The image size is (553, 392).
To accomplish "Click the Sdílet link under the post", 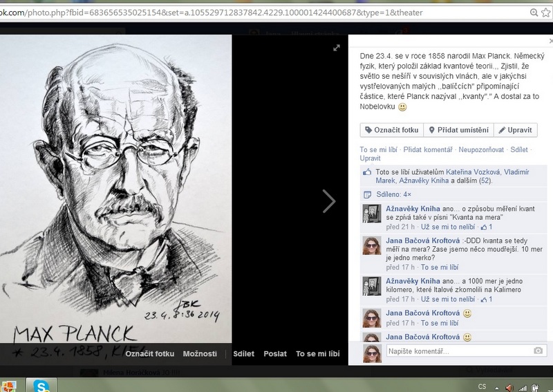I will pyautogui.click(x=519, y=149).
